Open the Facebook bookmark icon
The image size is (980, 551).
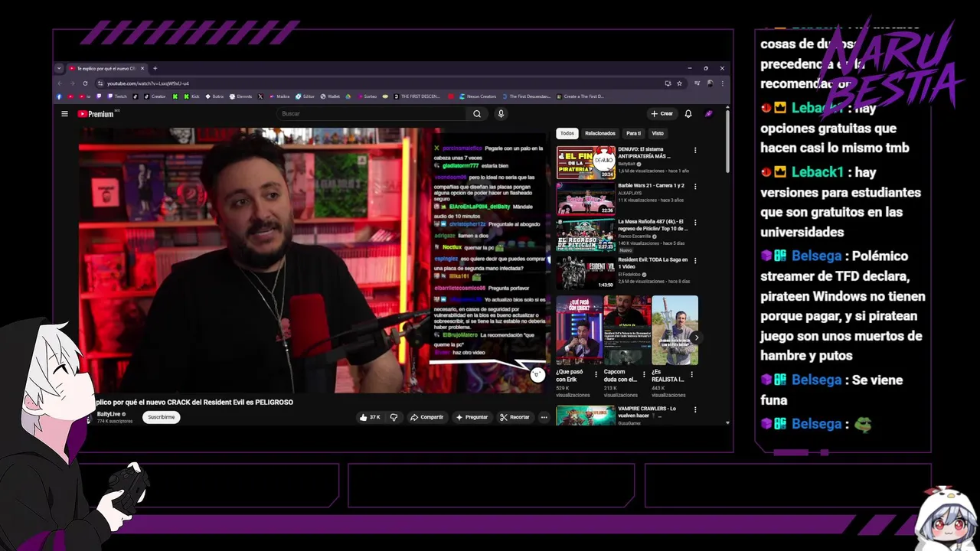59,96
